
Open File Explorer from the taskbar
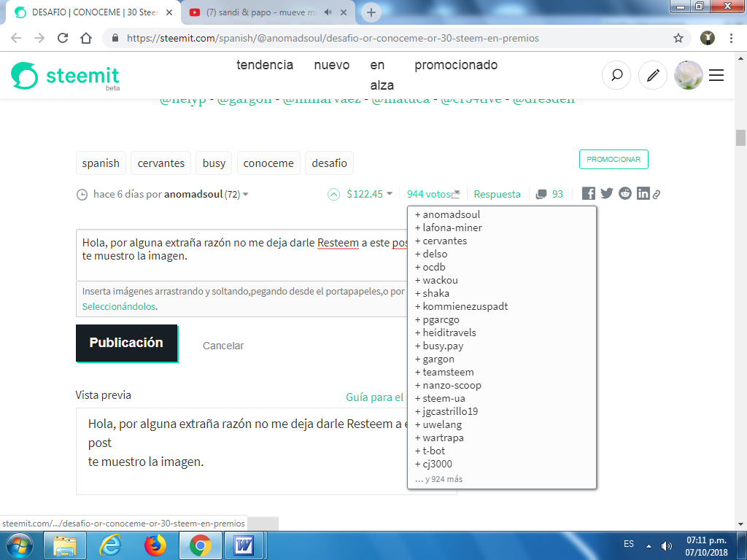[65, 545]
